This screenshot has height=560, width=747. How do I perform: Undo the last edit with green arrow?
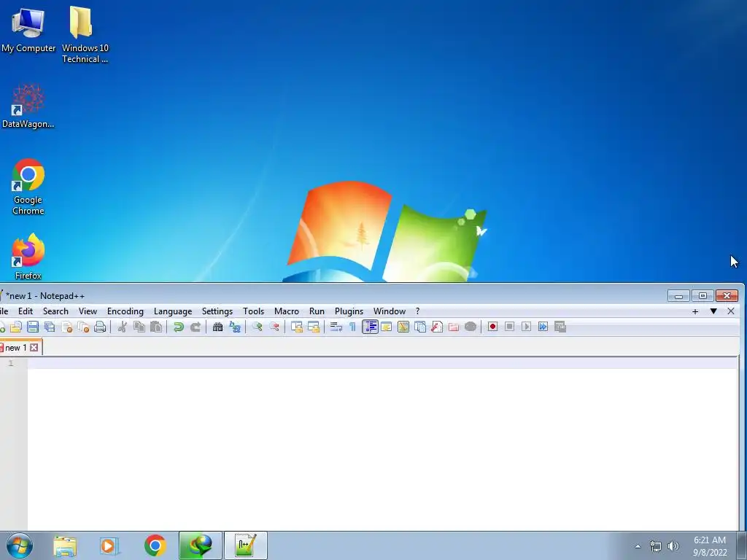tap(179, 327)
